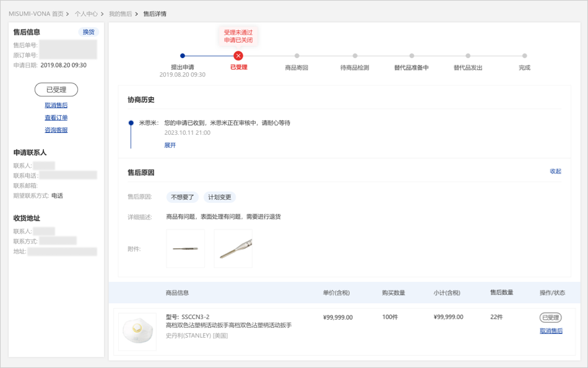588x368 pixels.
Task: Click the respirator mask product image
Action: click(x=137, y=332)
